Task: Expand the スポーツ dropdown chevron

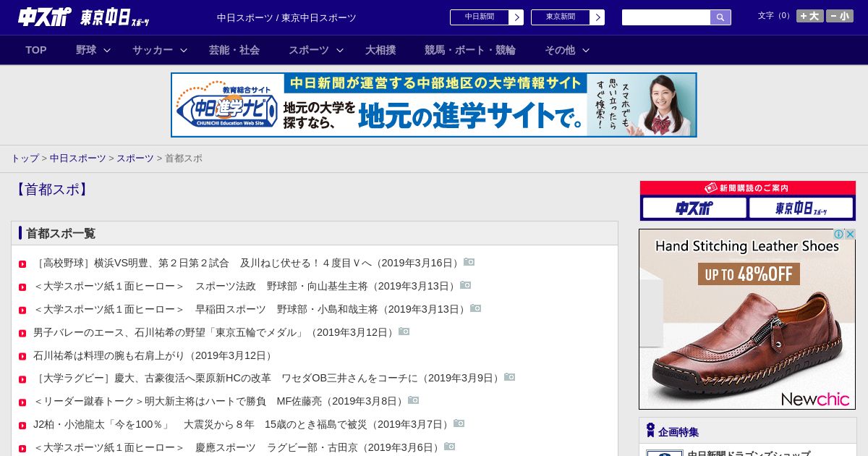Action: pos(340,50)
